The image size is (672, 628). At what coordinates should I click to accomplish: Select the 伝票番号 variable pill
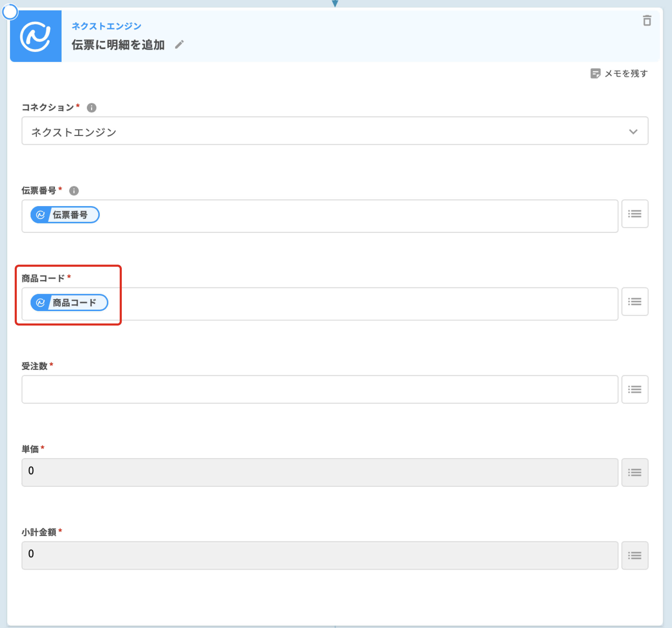click(x=65, y=215)
